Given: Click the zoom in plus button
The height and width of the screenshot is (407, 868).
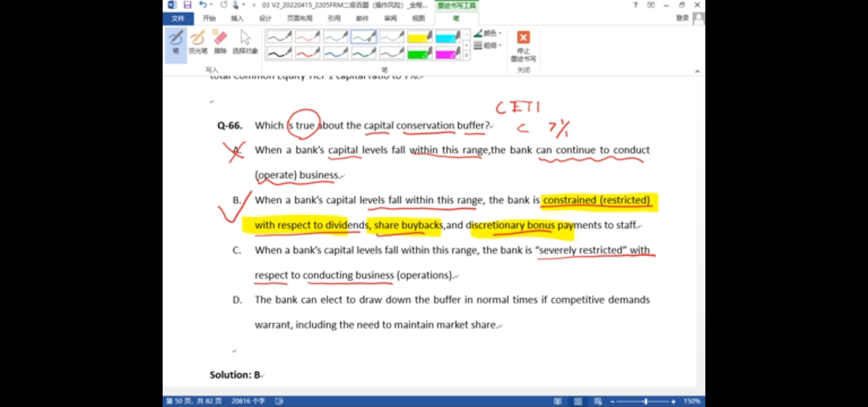Looking at the screenshot, I should [x=673, y=401].
